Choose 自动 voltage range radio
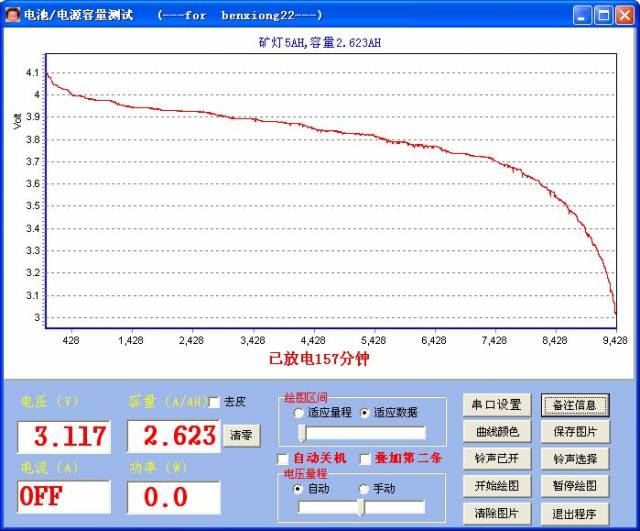640x531 pixels. click(x=298, y=489)
